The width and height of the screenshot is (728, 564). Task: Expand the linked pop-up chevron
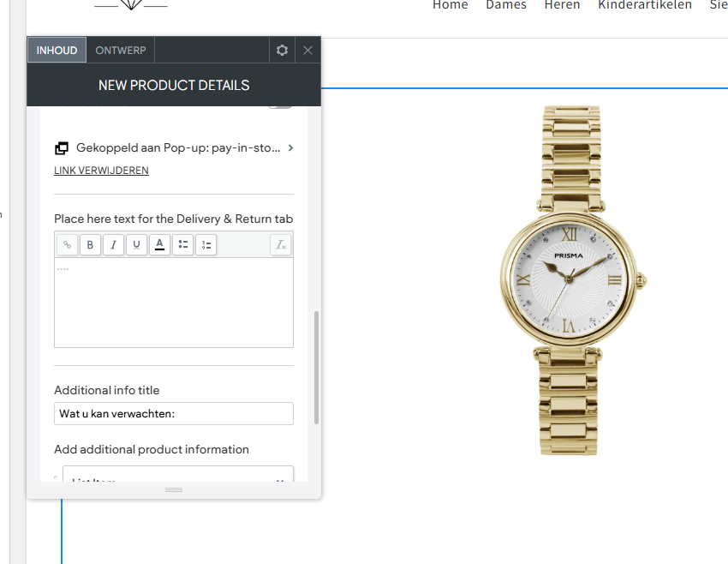click(290, 147)
